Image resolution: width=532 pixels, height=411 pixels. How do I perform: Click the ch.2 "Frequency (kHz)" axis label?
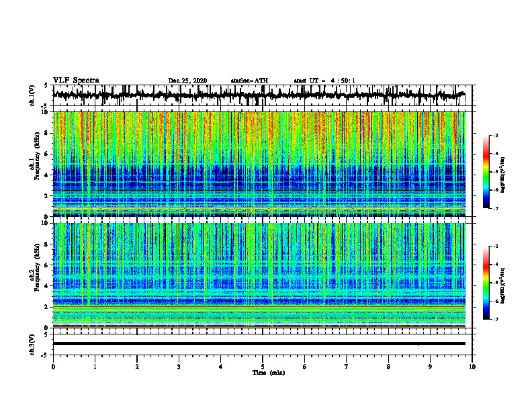(x=37, y=267)
